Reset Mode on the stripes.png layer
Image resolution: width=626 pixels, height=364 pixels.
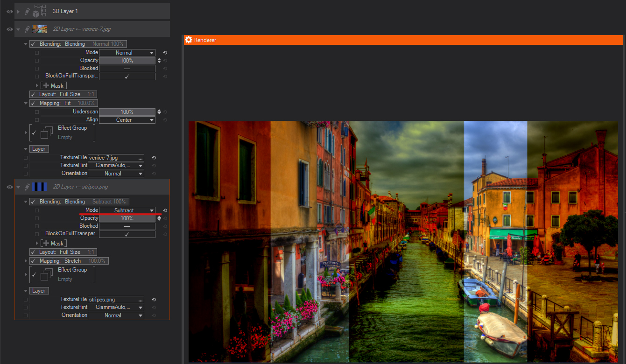coord(165,210)
